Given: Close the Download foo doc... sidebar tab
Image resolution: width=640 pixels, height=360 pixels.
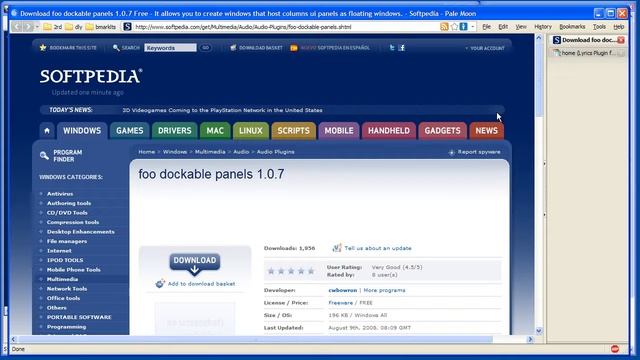Looking at the screenshot, I should tap(621, 40).
